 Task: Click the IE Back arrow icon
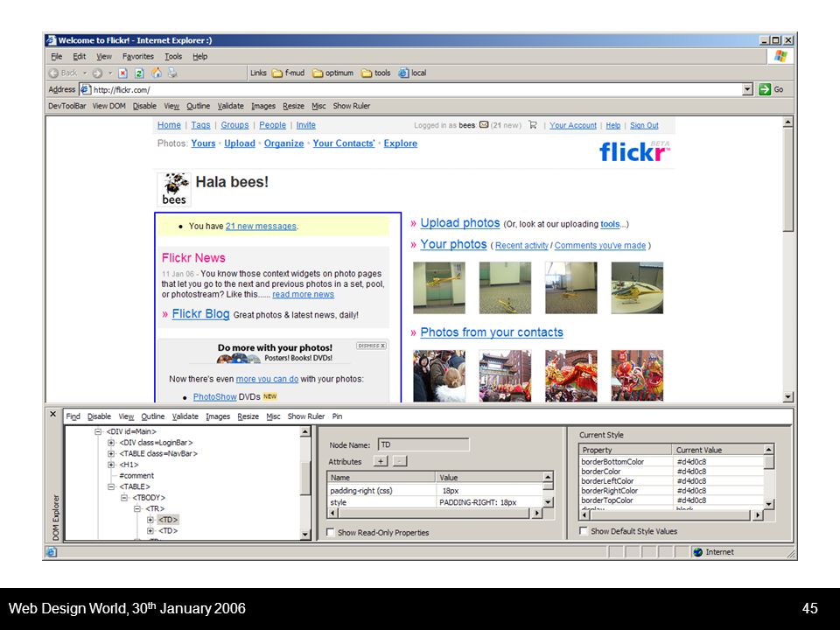[53, 73]
